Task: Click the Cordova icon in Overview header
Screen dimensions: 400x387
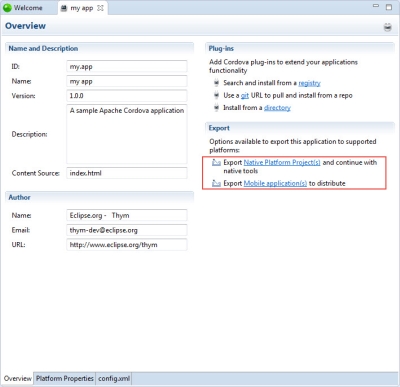Action: [x=387, y=27]
